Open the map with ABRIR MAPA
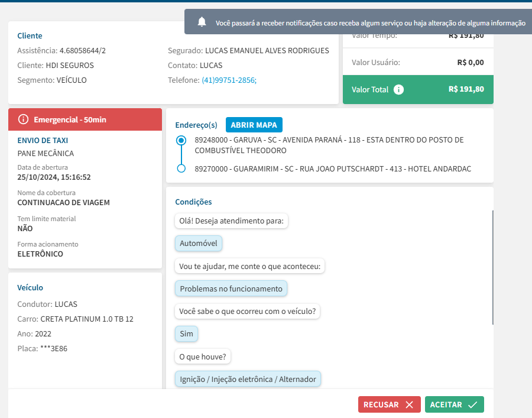The height and width of the screenshot is (418, 532). [254, 125]
